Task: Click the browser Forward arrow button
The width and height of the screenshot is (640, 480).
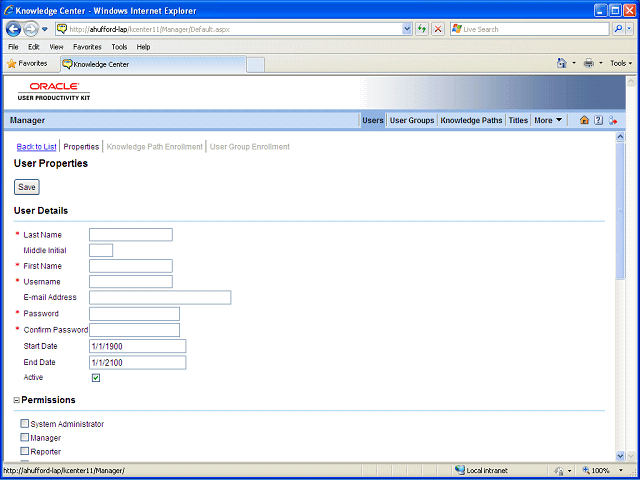Action: pos(31,29)
